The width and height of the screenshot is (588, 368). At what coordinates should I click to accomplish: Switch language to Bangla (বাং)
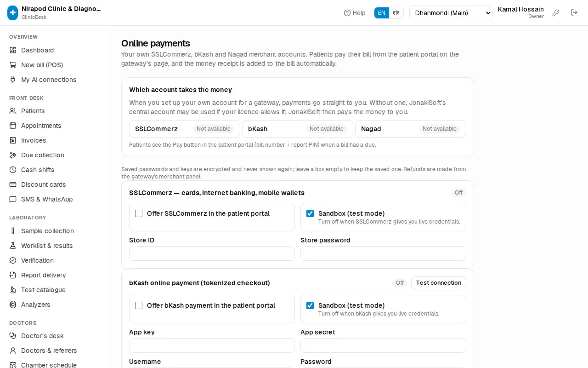coord(396,13)
